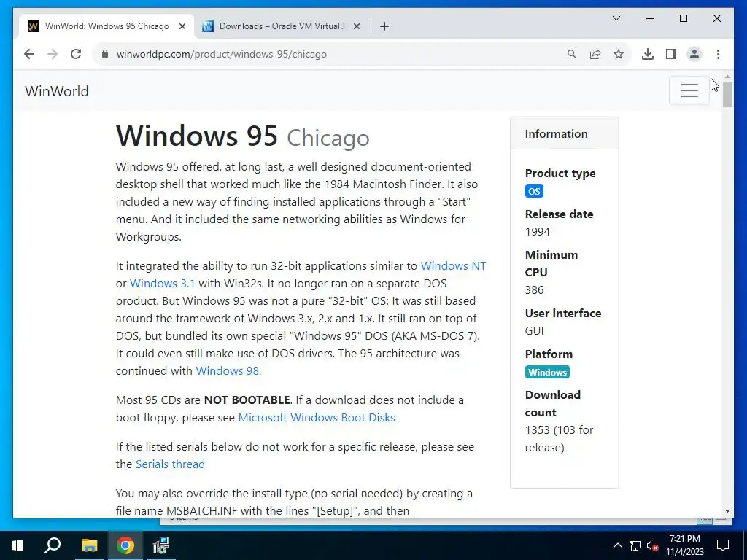Viewport: 747px width, 560px height.
Task: Bookmark this page with star icon
Action: [x=619, y=54]
